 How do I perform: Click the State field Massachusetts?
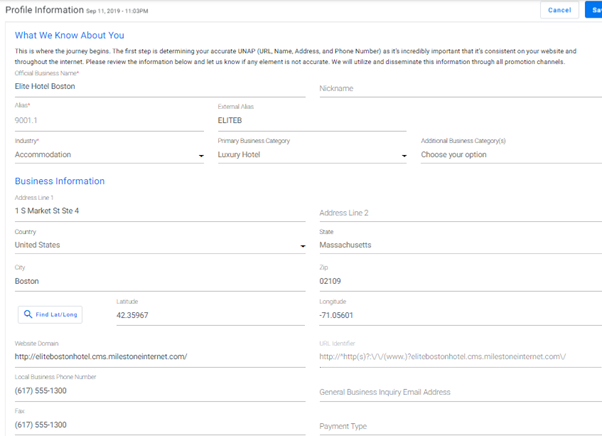click(460, 245)
